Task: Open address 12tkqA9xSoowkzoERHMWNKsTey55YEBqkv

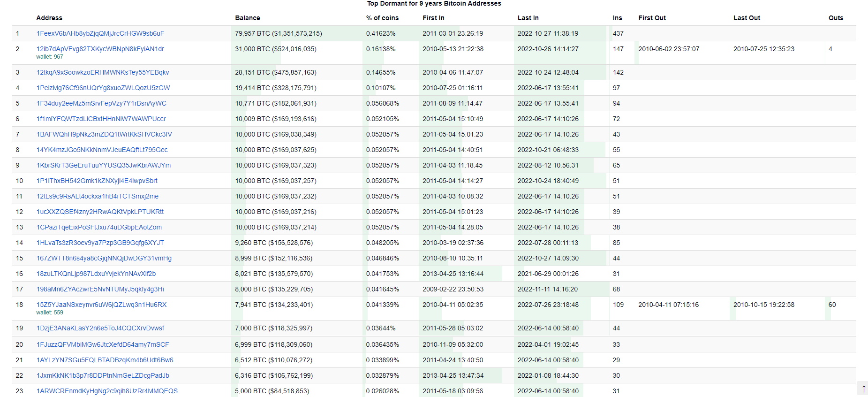Action: click(x=103, y=72)
